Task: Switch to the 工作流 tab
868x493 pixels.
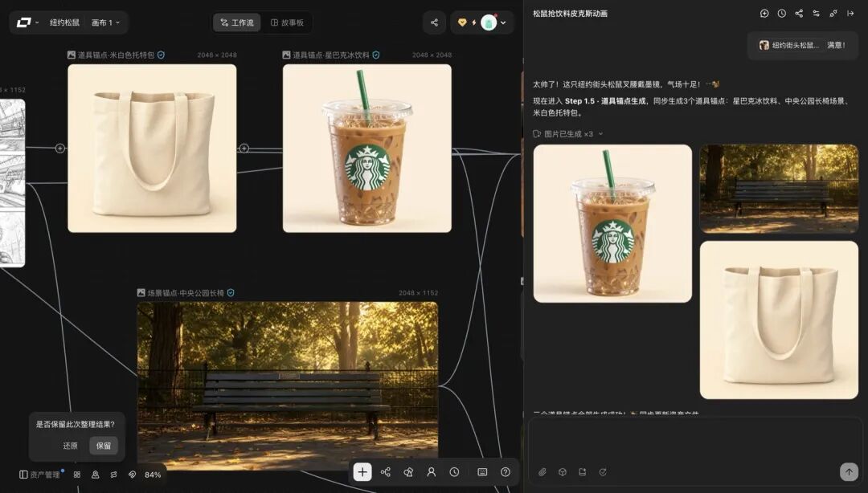Action: pyautogui.click(x=237, y=22)
